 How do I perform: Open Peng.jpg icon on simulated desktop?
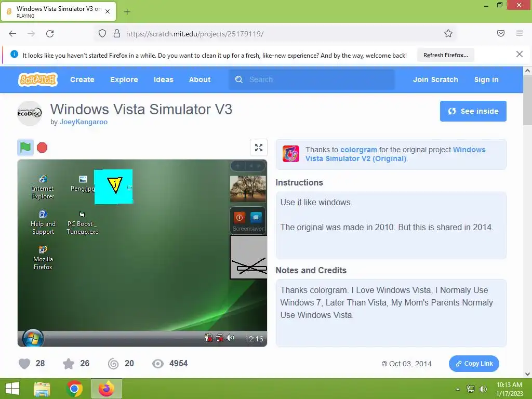click(83, 183)
